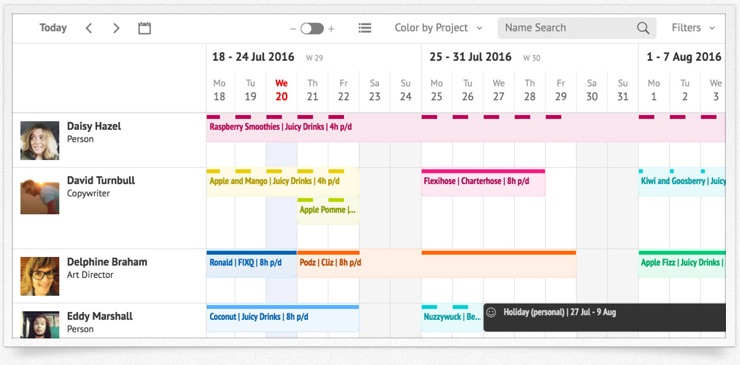Screen dimensions: 740x365
Task: Select David Turnbull's profile photo
Action: (40, 195)
